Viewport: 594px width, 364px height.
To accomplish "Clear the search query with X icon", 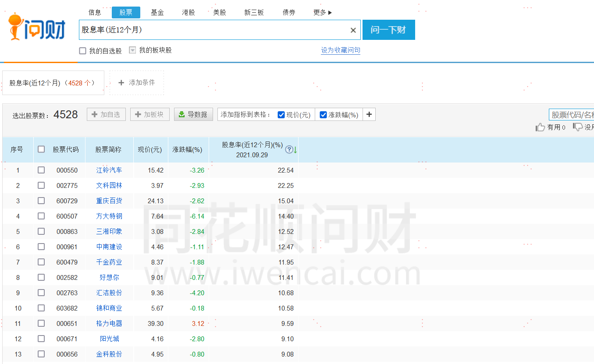I will [x=353, y=30].
